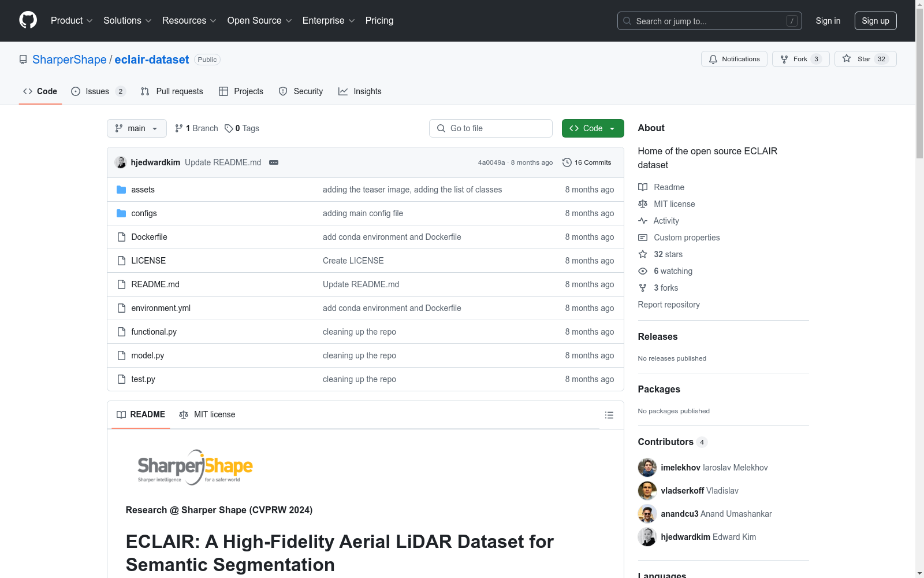Viewport: 924px width, 578px height.
Task: Open commit hash 4a0049a
Action: pos(491,162)
